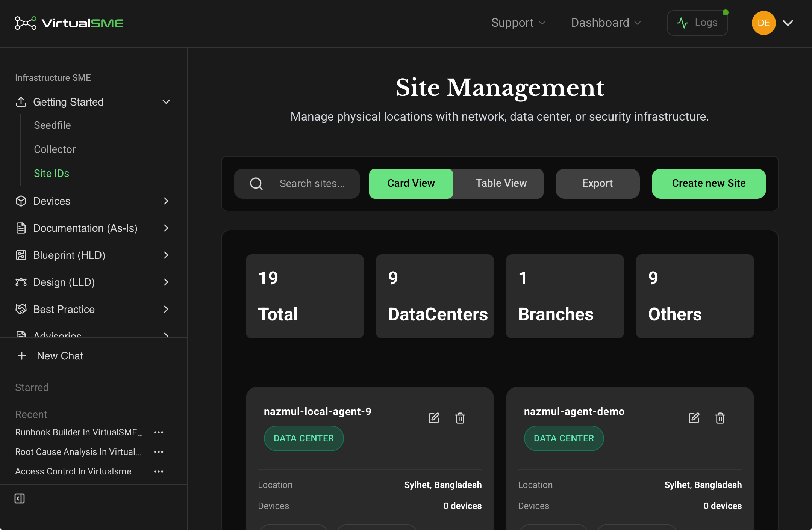Click the Documentation (As-Is) file icon
This screenshot has height=530, width=812.
pyautogui.click(x=21, y=228)
